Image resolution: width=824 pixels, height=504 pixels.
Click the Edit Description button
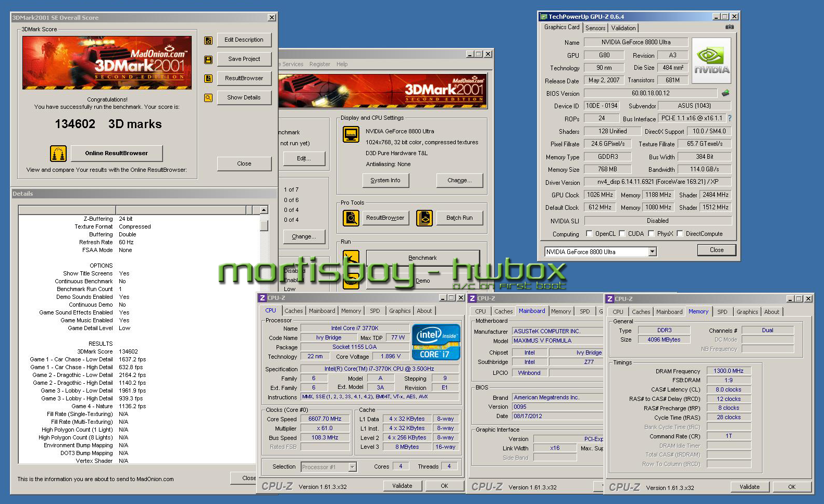(244, 40)
